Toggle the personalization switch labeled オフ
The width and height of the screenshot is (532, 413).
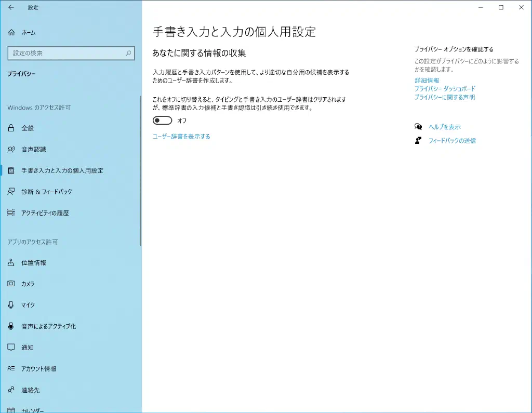pos(162,121)
